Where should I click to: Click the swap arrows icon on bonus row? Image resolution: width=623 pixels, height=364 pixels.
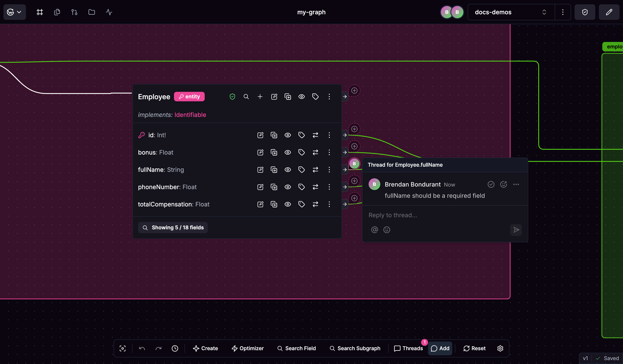click(315, 152)
